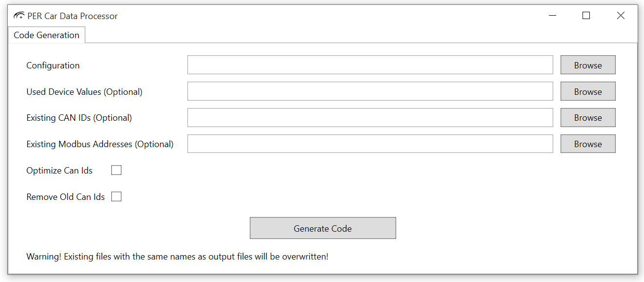The image size is (644, 282).
Task: Click the PER Car Data Processor title text
Action: (x=72, y=16)
